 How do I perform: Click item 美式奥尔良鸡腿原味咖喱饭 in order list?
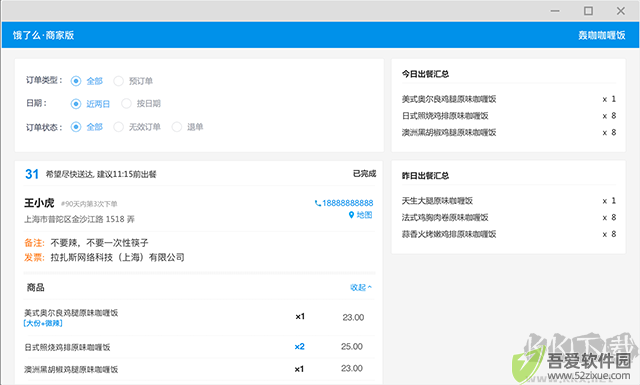tap(71, 313)
